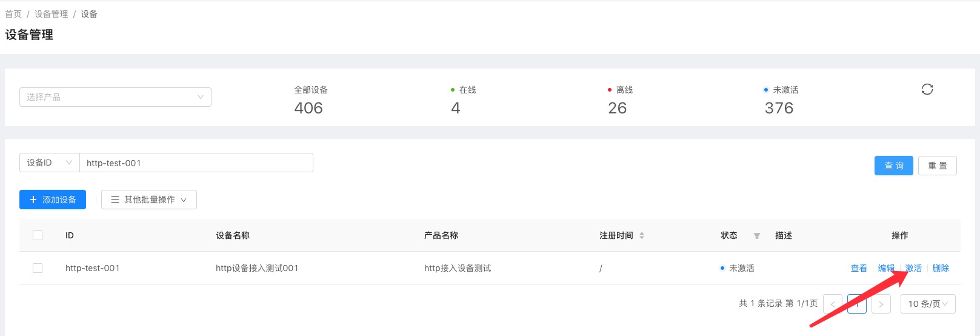The image size is (980, 336).
Task: Focus the device ID search input
Action: click(x=196, y=163)
